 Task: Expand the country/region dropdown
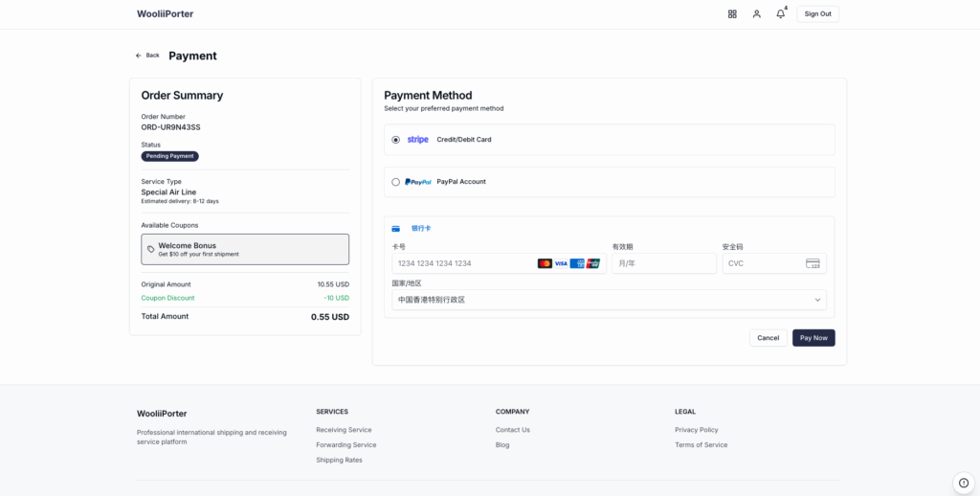[x=609, y=300]
